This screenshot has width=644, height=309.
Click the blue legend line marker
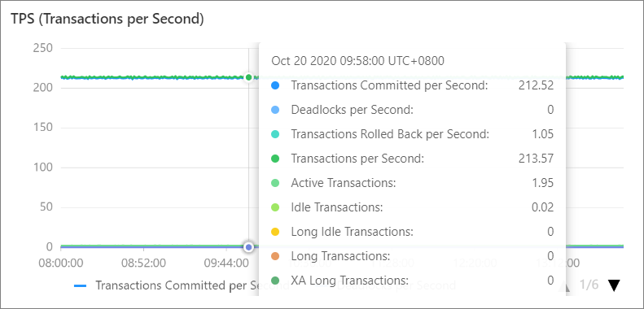click(x=80, y=285)
